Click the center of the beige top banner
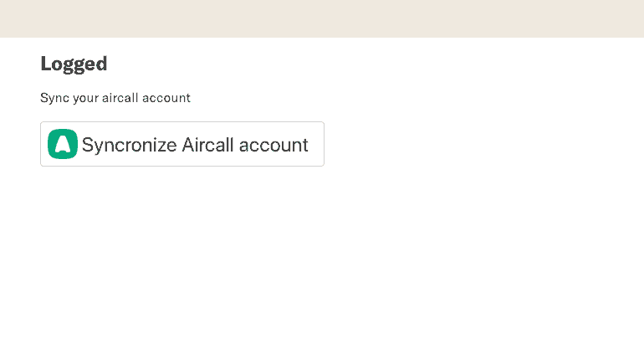 pyautogui.click(x=322, y=18)
